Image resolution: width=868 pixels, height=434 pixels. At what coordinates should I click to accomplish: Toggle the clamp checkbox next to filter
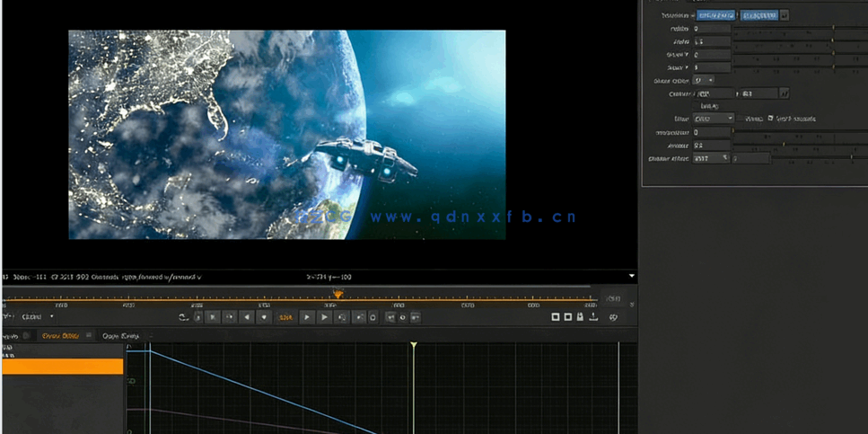741,118
